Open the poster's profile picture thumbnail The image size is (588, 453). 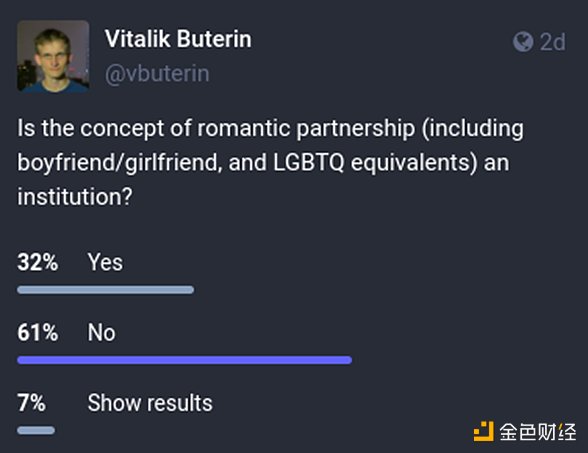point(53,56)
